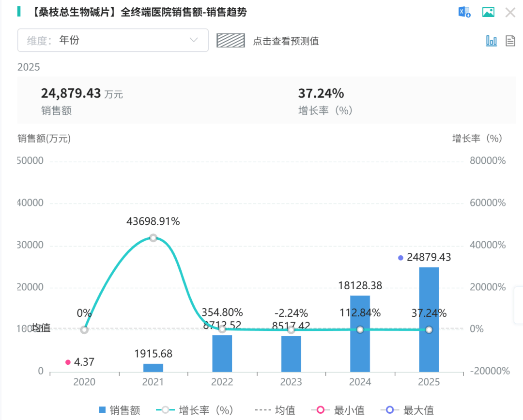Viewport: 523px width, 420px height.
Task: Click the 2025 sales bar
Action: point(429,320)
